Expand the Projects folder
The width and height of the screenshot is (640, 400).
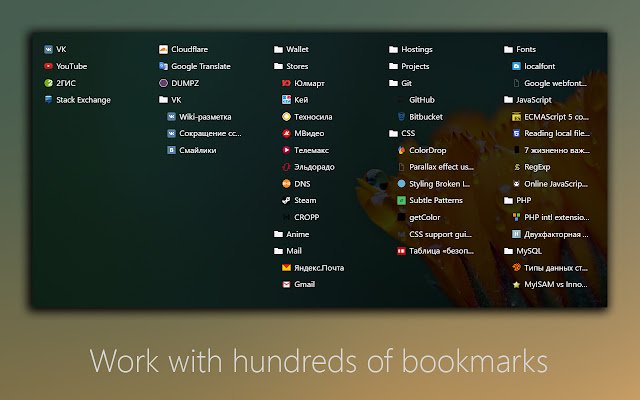[x=409, y=66]
